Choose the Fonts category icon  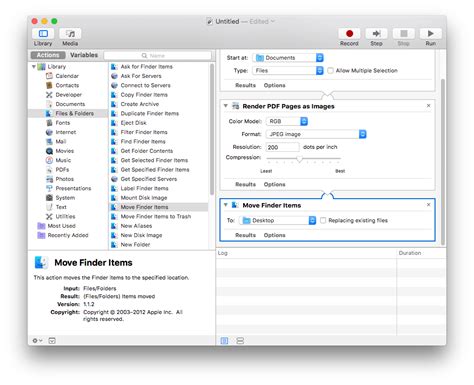point(49,123)
